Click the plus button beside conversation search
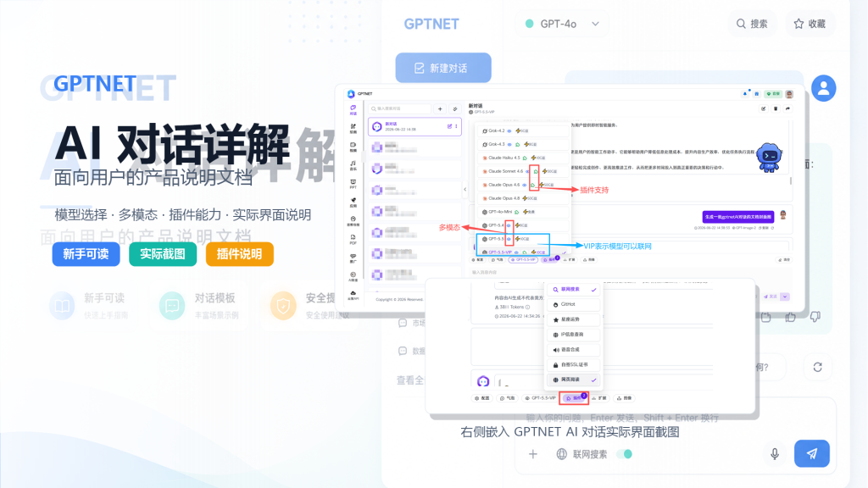 point(440,109)
